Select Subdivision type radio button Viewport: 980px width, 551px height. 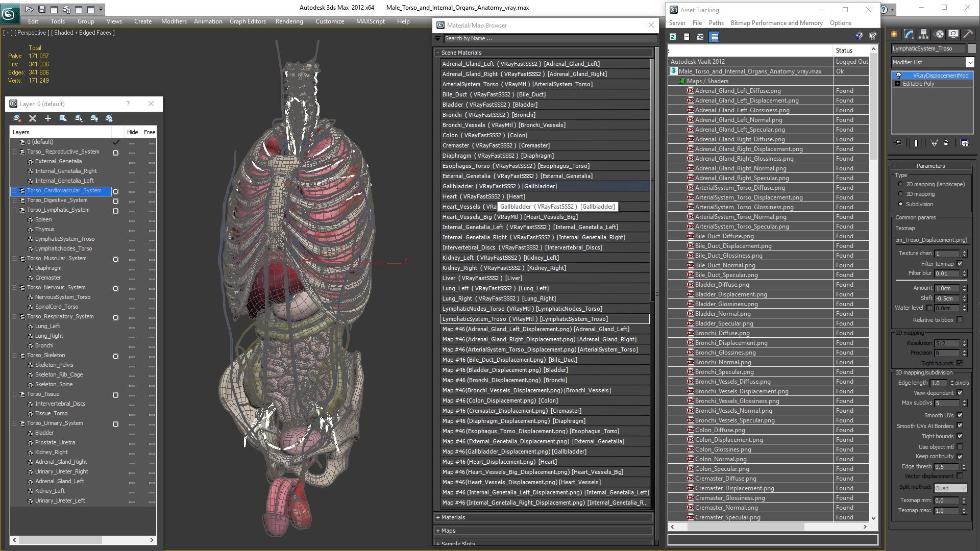(x=900, y=204)
